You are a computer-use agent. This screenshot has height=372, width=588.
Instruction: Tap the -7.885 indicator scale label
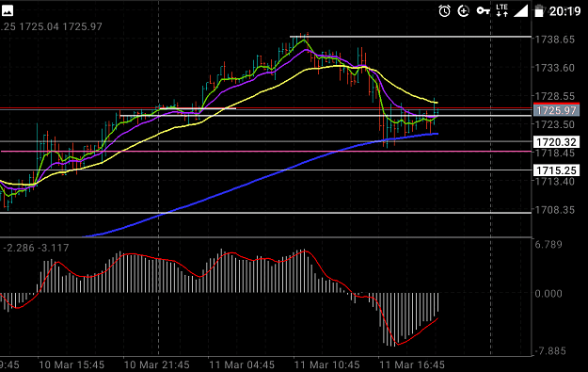pos(549,351)
